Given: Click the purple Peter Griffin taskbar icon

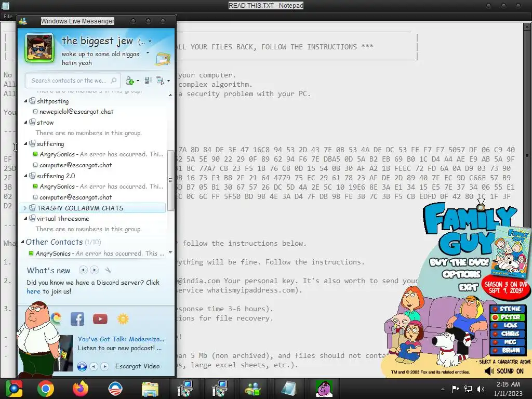Looking at the screenshot, I should (324, 389).
